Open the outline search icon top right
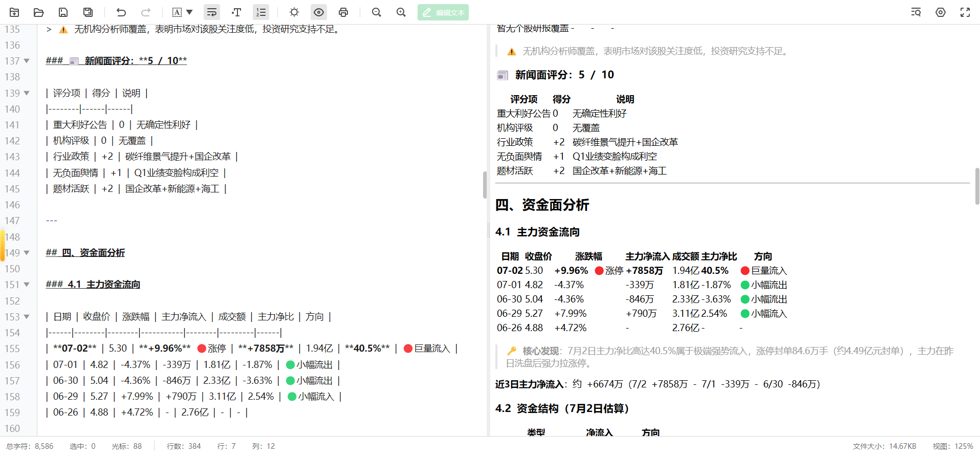This screenshot has width=980, height=456. tap(916, 12)
